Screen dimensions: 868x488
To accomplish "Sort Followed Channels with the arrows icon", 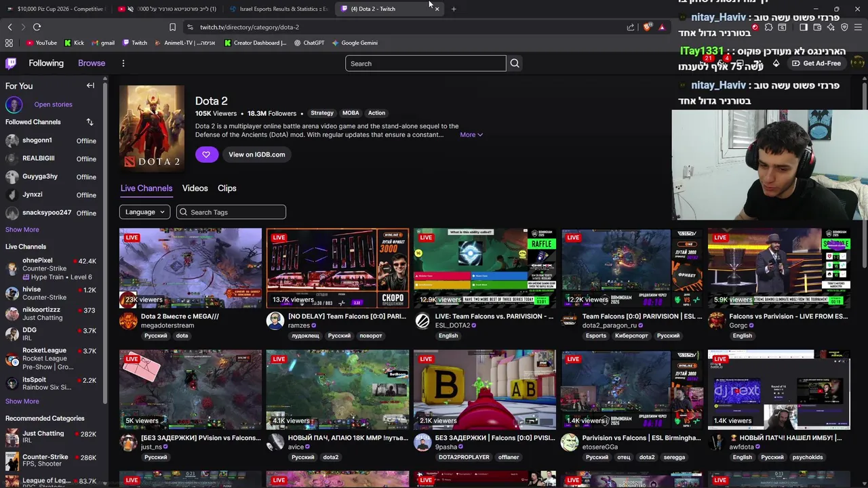I will (90, 122).
